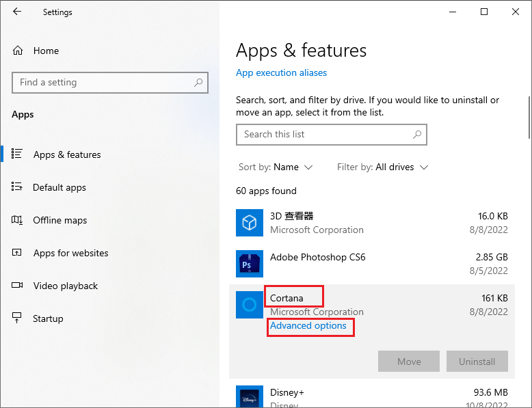Click the Adobe Photoshop CS6 icon
Screen dimensions: 532x408
point(250,264)
